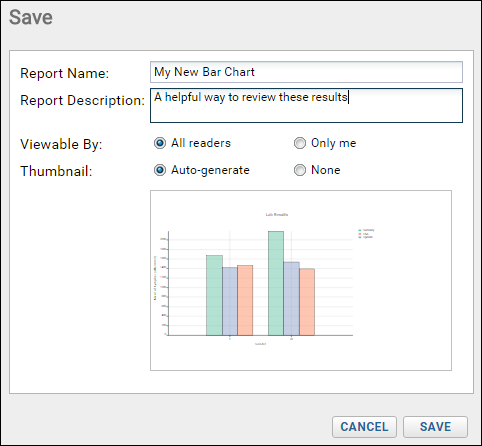This screenshot has width=482, height=446.
Task: Select the All readers radio button
Action: point(160,143)
